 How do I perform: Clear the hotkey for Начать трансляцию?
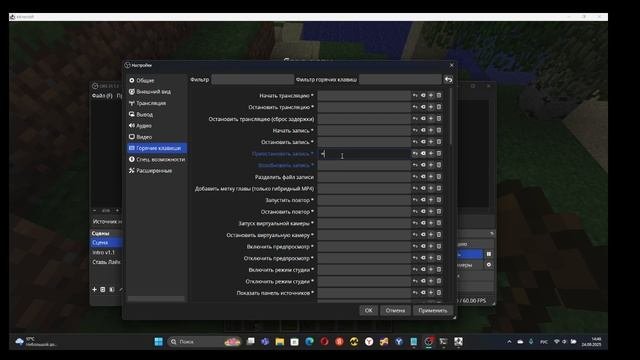pos(423,95)
